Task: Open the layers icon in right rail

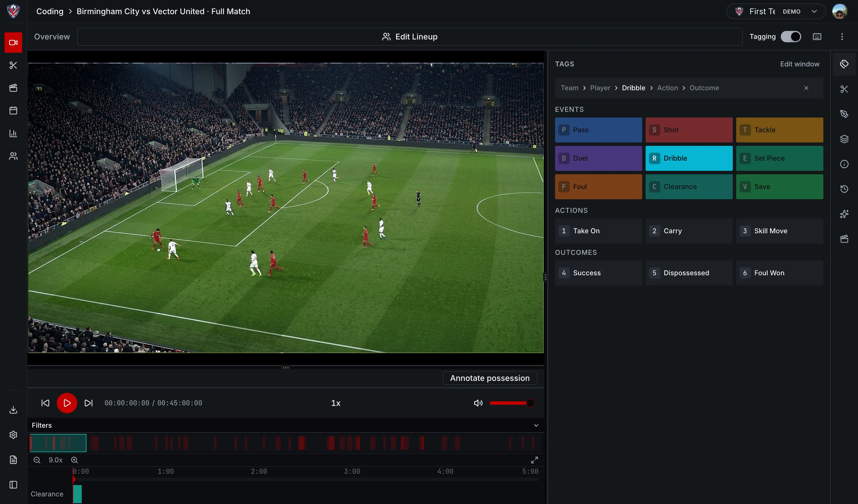Action: [844, 139]
